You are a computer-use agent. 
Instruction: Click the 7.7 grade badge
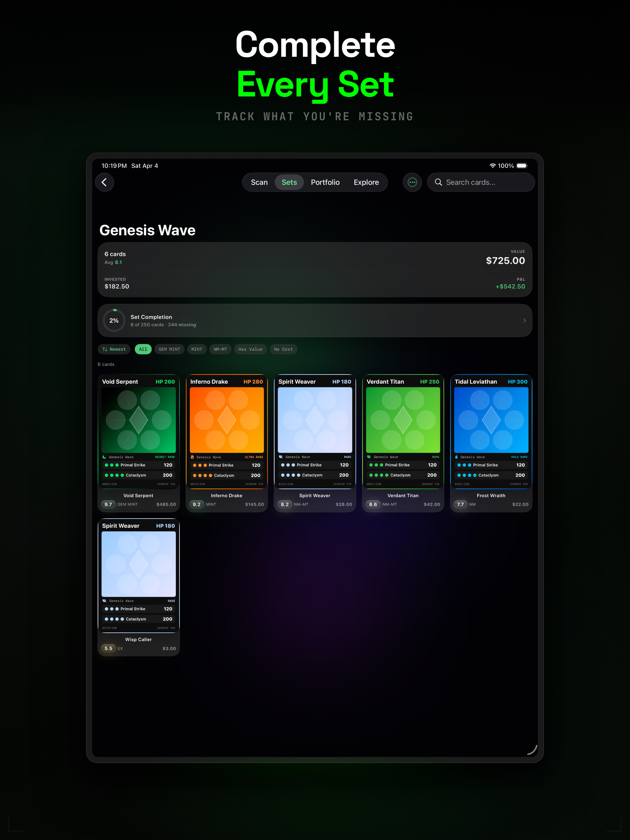(x=460, y=504)
